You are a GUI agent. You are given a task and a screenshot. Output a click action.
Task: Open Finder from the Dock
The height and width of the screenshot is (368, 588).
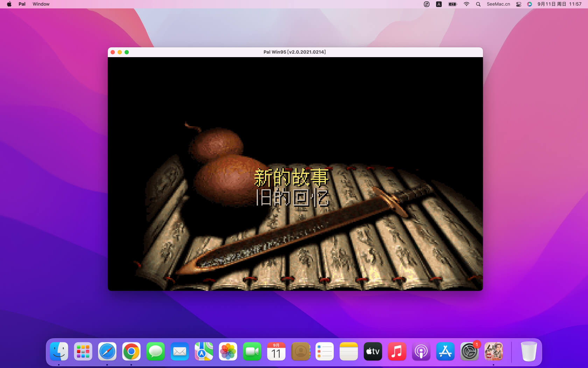click(59, 352)
